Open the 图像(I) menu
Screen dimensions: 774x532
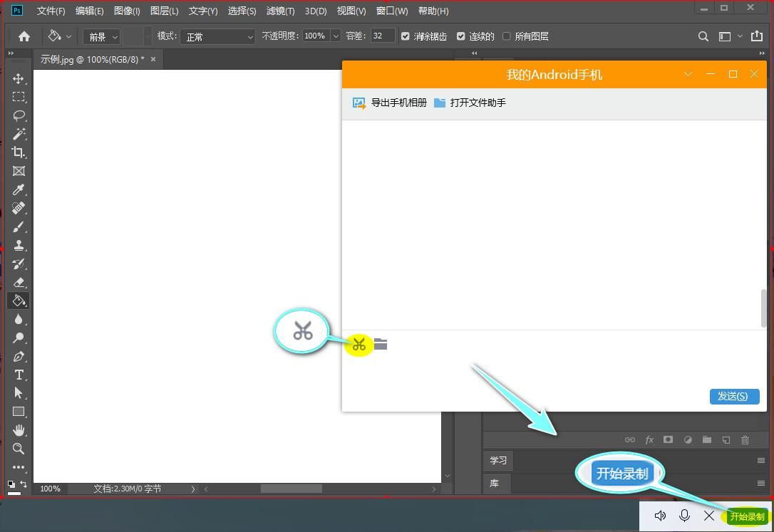coord(127,11)
